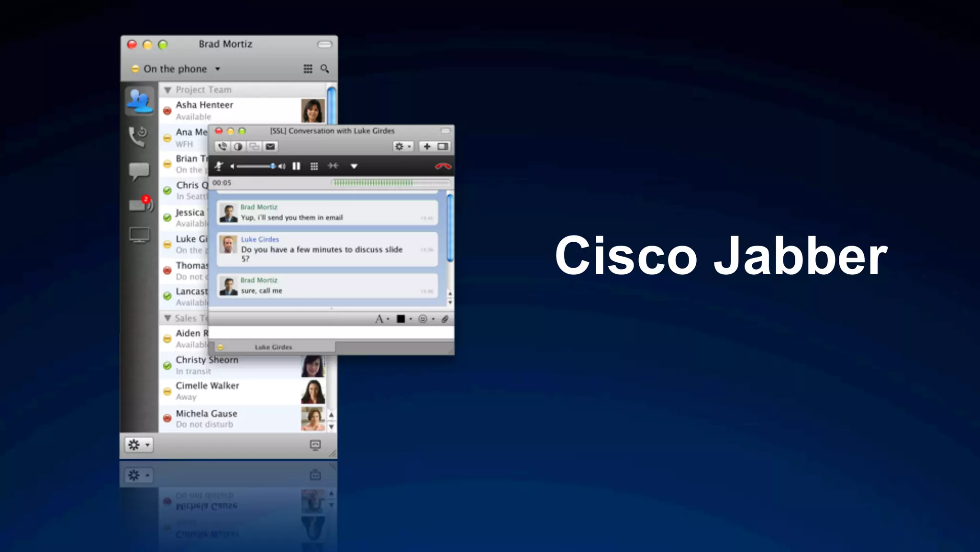Viewport: 980px width, 552px height.
Task: Click Asha Henteer's red status indicator
Action: pyautogui.click(x=167, y=111)
